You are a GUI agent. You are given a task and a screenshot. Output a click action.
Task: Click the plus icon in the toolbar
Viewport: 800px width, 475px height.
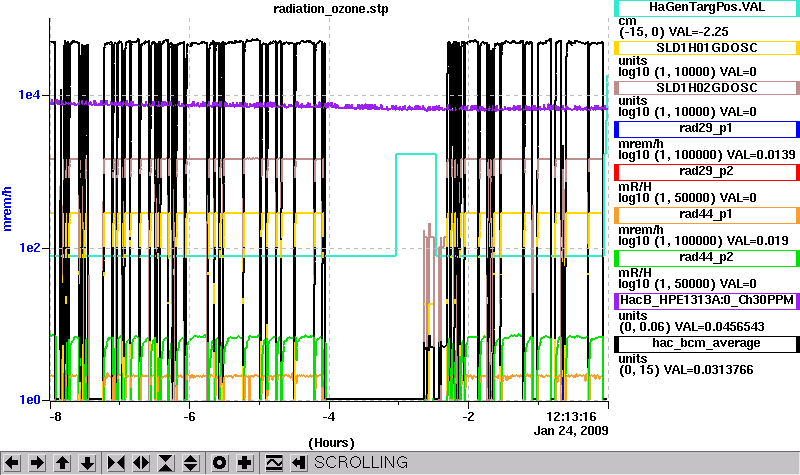245,463
